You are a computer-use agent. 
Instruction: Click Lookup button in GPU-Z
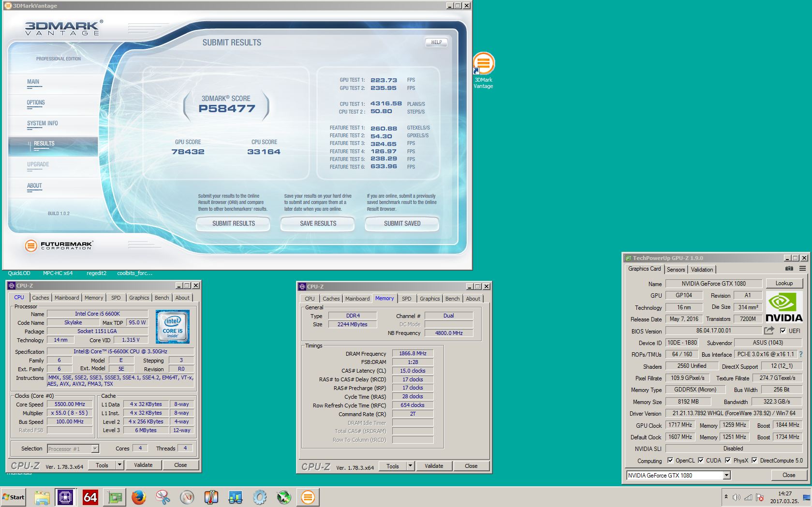784,283
